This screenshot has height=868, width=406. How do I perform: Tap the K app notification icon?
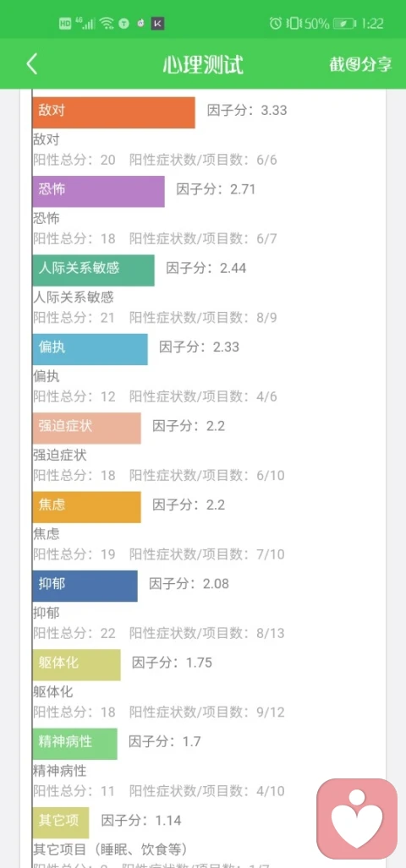coord(158,24)
